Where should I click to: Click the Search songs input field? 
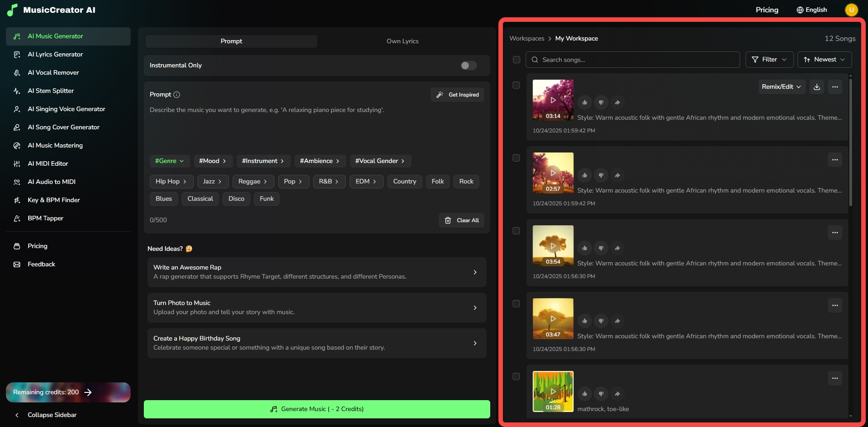click(x=633, y=59)
